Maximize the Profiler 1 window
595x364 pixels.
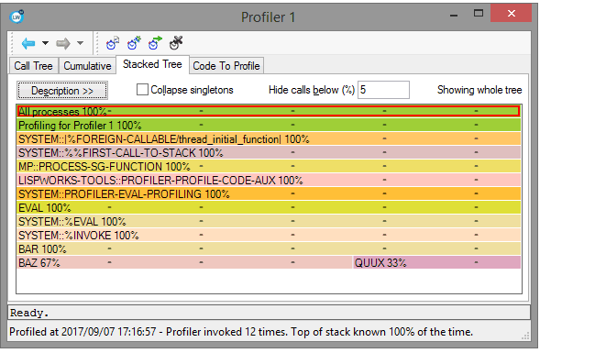click(479, 14)
